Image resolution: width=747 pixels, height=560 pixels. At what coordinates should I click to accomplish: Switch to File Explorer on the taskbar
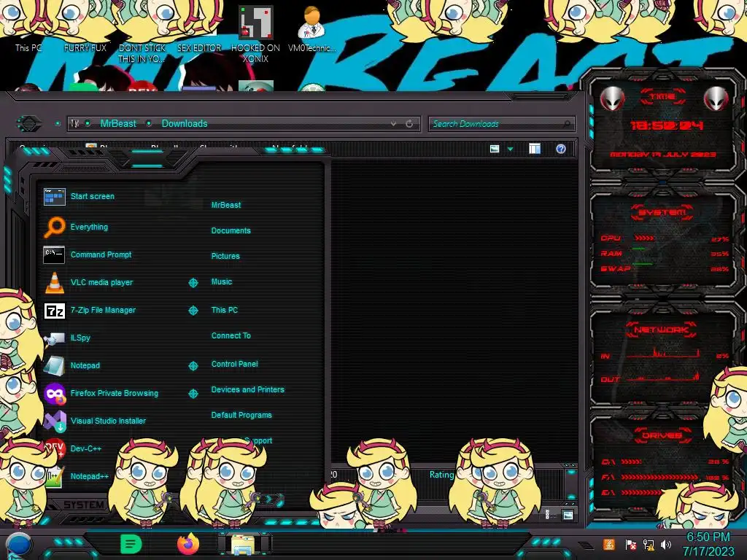click(244, 544)
